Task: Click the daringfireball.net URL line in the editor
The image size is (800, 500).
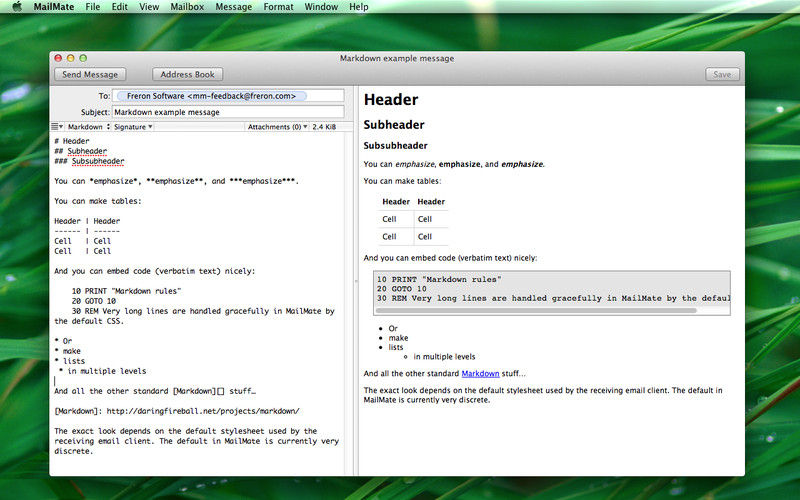Action: click(177, 411)
